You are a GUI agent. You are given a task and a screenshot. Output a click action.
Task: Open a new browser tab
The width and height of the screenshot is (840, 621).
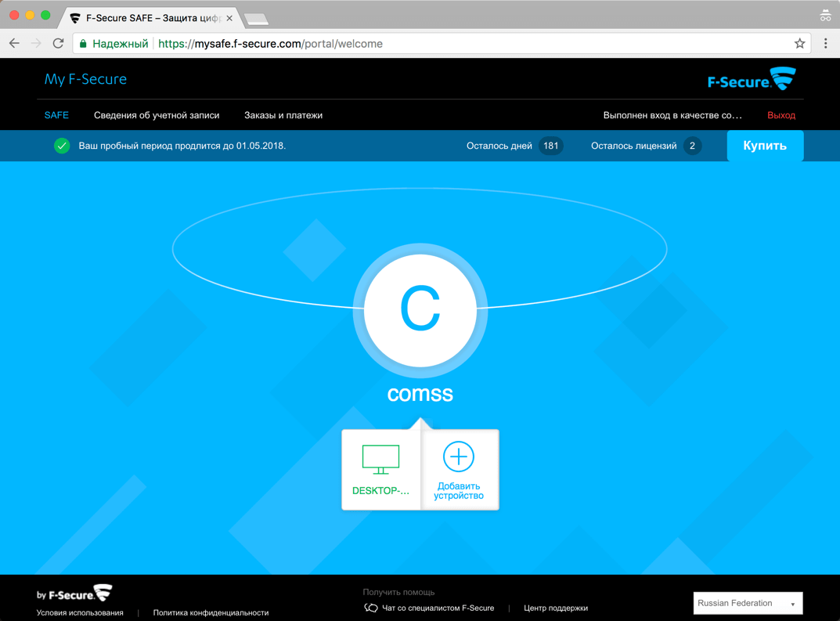257,20
